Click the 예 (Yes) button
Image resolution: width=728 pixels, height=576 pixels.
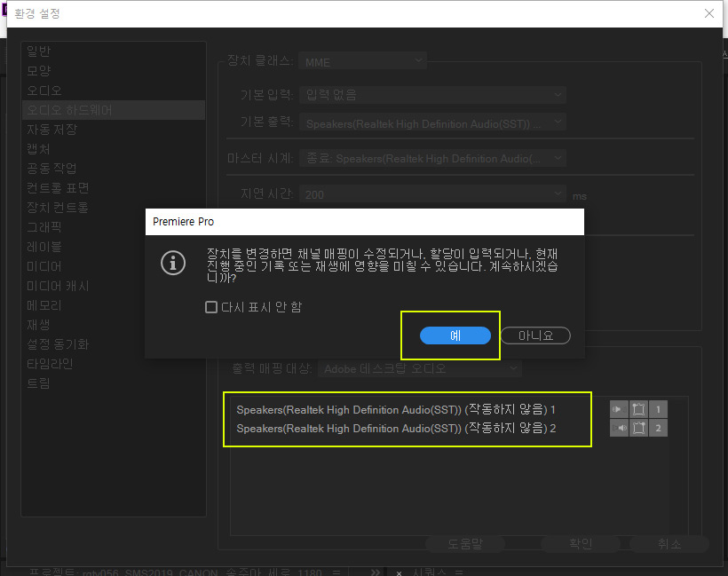(455, 335)
